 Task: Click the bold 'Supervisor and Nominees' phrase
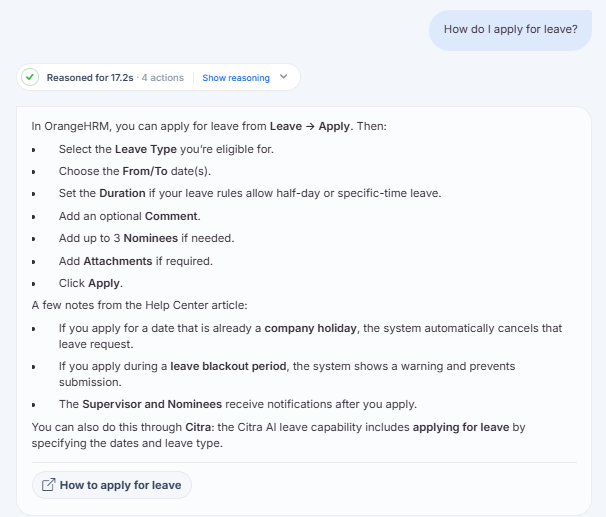point(152,404)
